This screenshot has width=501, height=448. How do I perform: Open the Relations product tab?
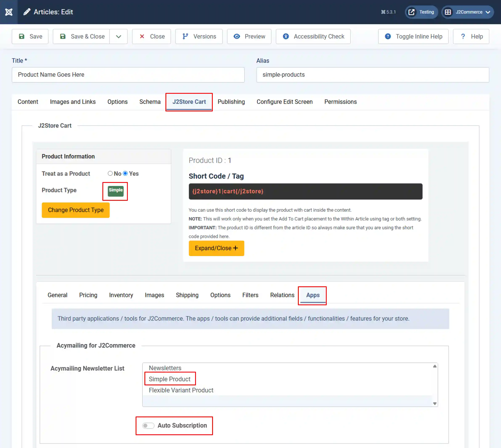tap(282, 295)
